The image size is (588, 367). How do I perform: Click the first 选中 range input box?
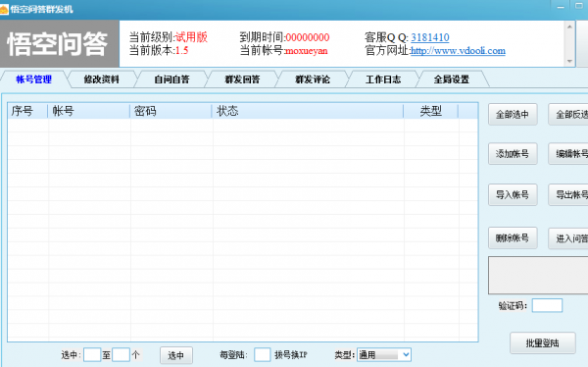(92, 354)
